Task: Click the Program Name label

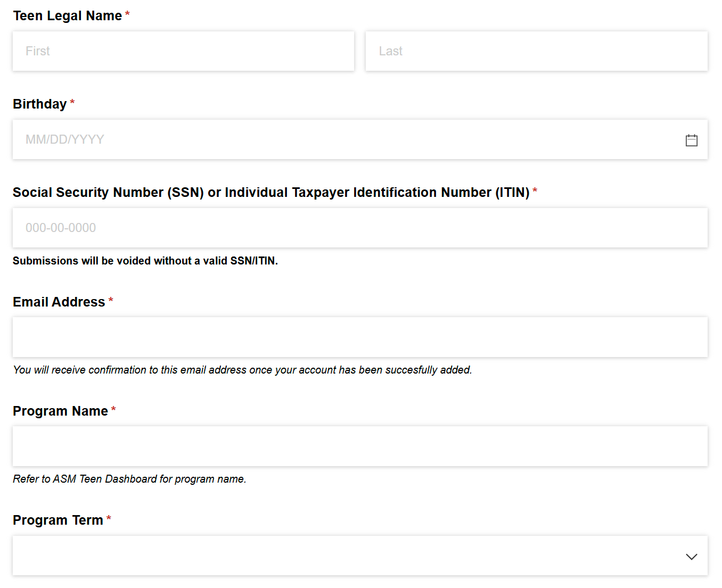Action: point(60,411)
